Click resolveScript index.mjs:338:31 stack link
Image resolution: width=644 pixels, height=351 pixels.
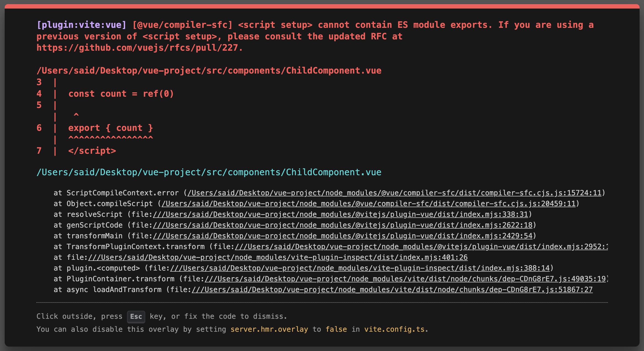(x=340, y=214)
